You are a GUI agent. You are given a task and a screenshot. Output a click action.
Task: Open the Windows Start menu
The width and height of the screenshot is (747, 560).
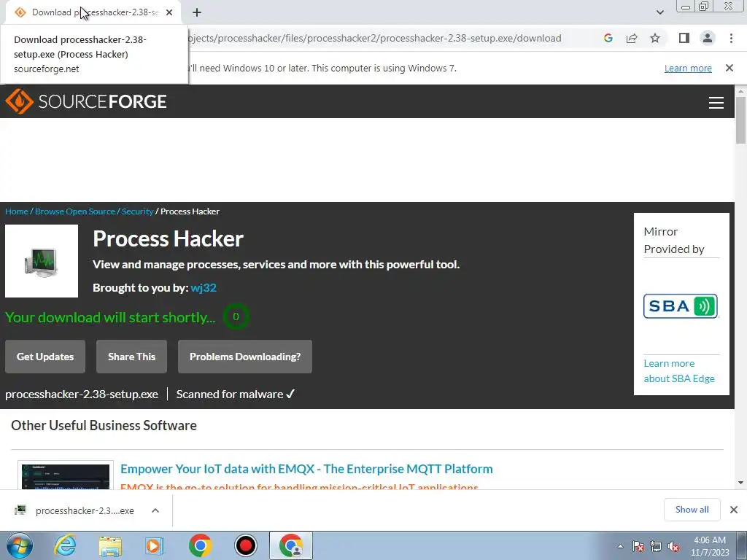20,545
